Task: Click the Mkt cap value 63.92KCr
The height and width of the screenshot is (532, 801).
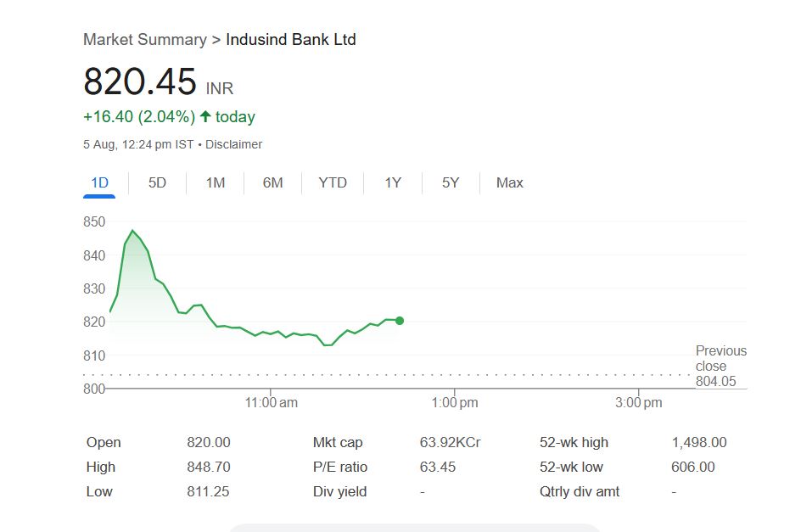Action: pos(450,442)
